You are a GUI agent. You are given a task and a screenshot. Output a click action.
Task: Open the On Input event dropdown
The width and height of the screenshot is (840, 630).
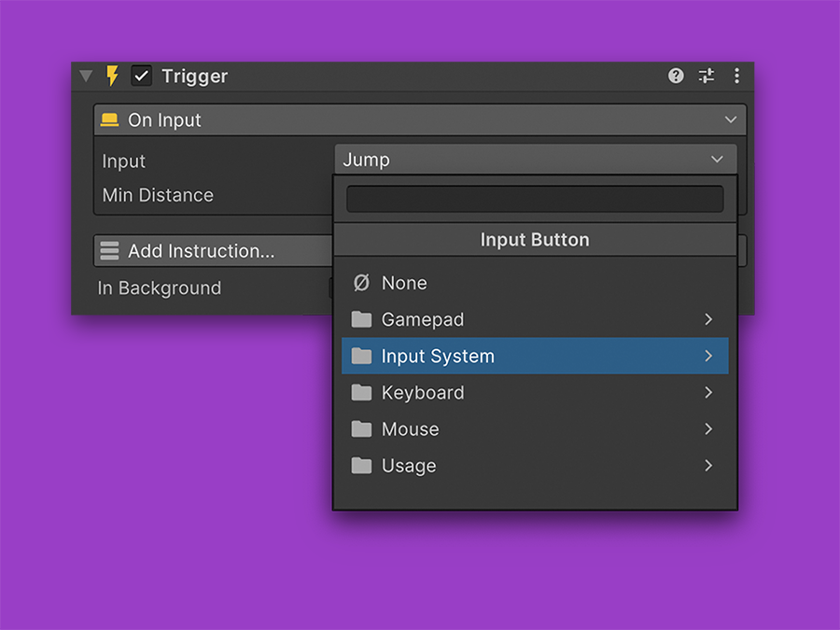(420, 119)
